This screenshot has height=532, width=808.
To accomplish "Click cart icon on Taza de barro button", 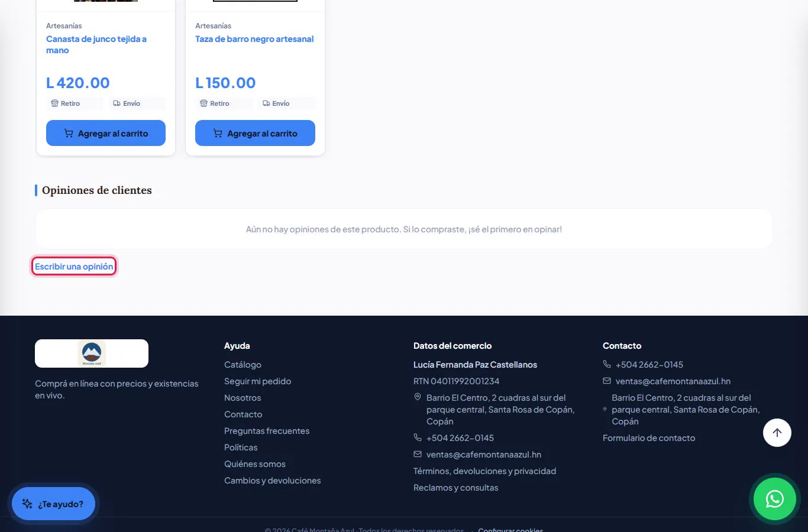I will [x=218, y=134].
